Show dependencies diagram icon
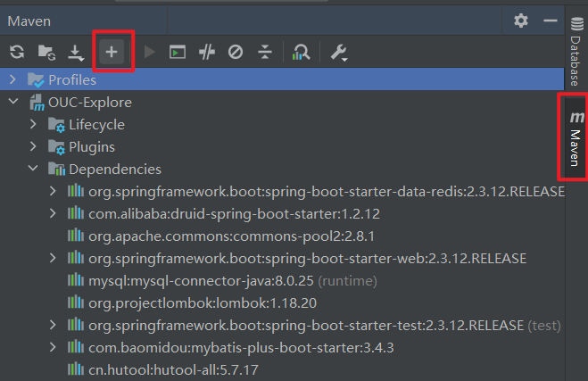588x381 pixels. click(301, 52)
